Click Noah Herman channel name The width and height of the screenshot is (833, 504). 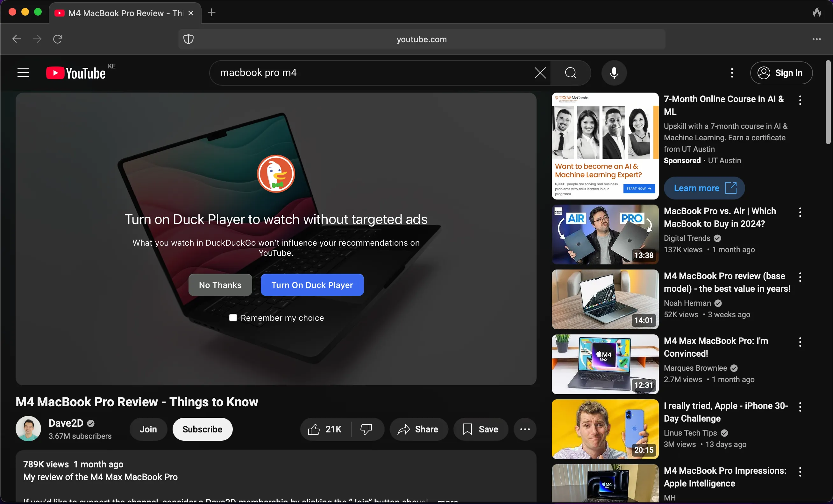pyautogui.click(x=687, y=303)
